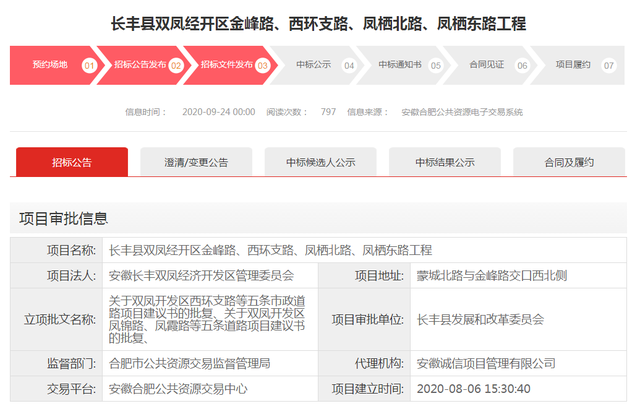
Task: Click the 合肥市公共资源交易监督管理局 cell
Action: pyautogui.click(x=210, y=363)
